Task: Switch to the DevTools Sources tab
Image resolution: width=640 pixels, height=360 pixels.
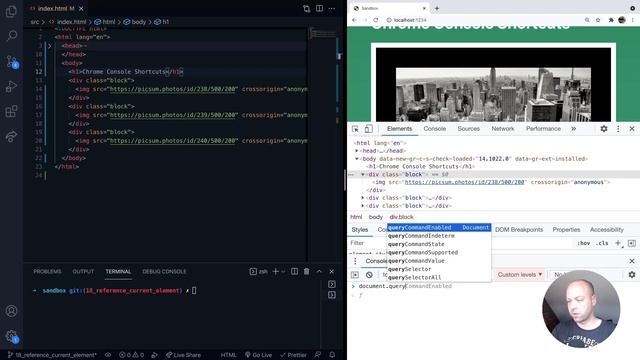Action: click(x=469, y=129)
